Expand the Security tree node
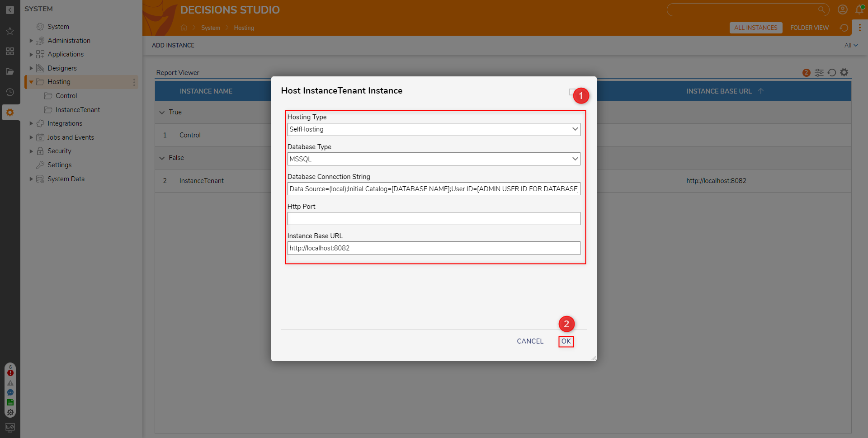The width and height of the screenshot is (868, 438). click(31, 151)
